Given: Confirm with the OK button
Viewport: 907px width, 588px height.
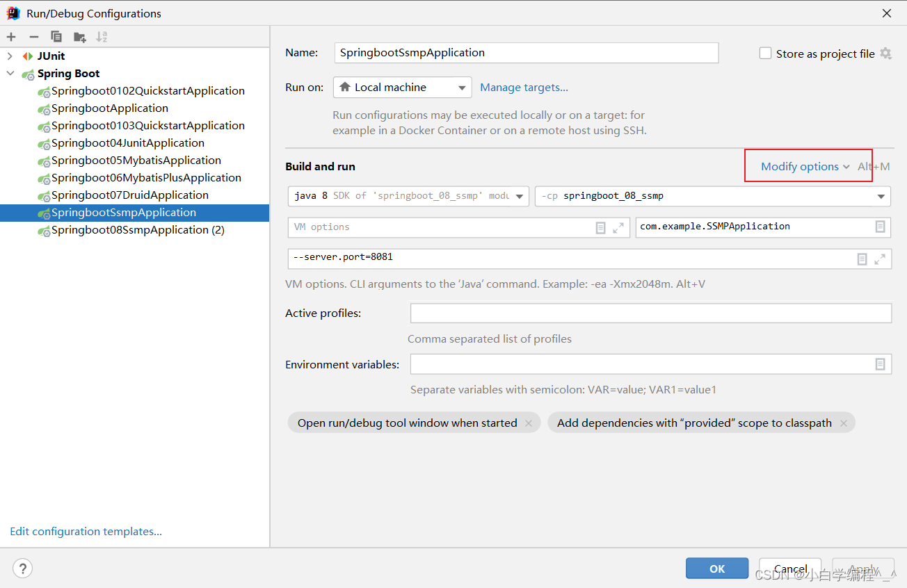Looking at the screenshot, I should tap(717, 568).
